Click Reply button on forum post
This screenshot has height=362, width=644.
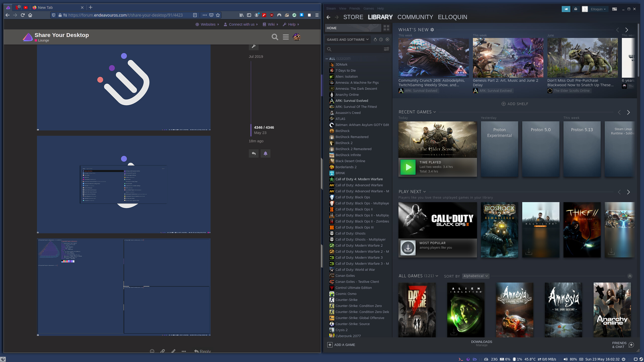[203, 351]
